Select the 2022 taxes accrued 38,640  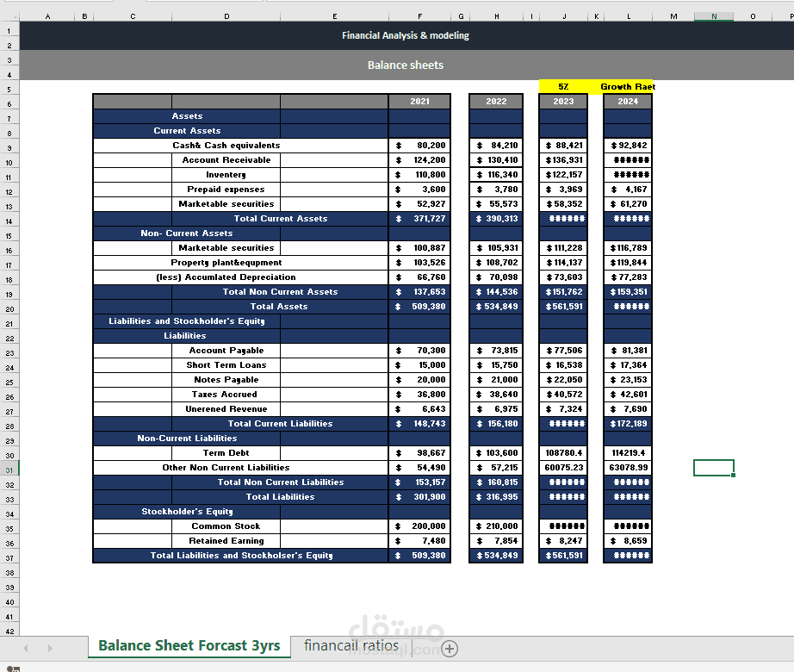pos(496,395)
